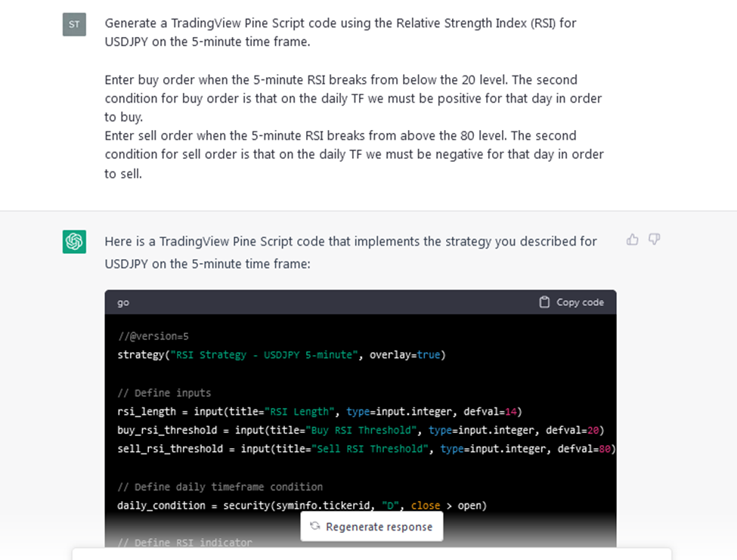Click the buy_rsi_threshold code line
The height and width of the screenshot is (560, 737).
(x=361, y=430)
